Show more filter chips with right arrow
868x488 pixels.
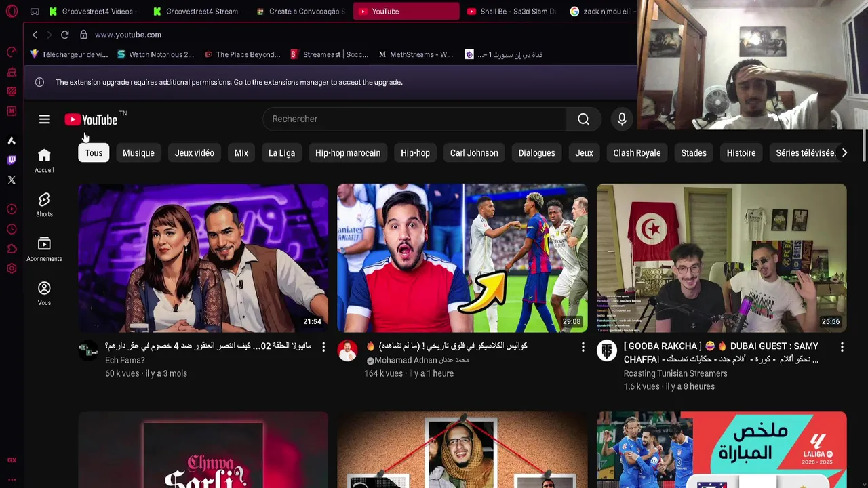point(844,153)
